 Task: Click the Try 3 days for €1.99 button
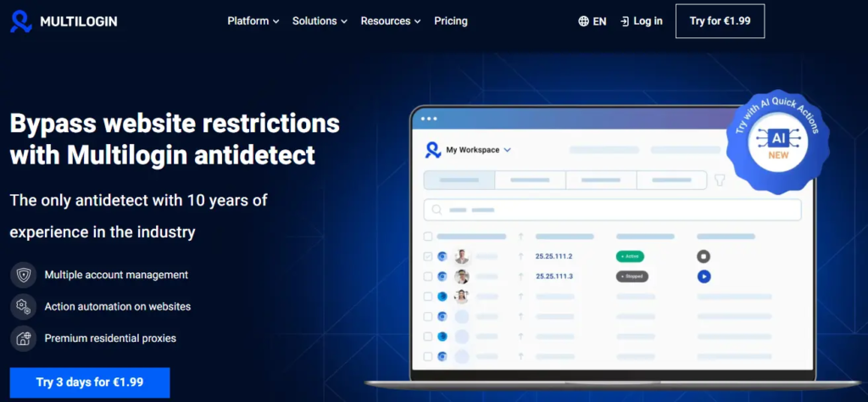(90, 382)
